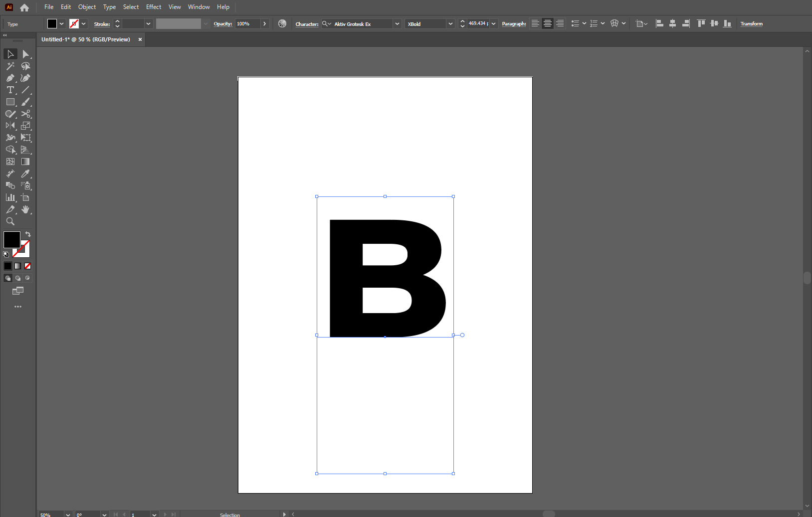812x517 pixels.
Task: Select the Column Graph tool
Action: (10, 197)
